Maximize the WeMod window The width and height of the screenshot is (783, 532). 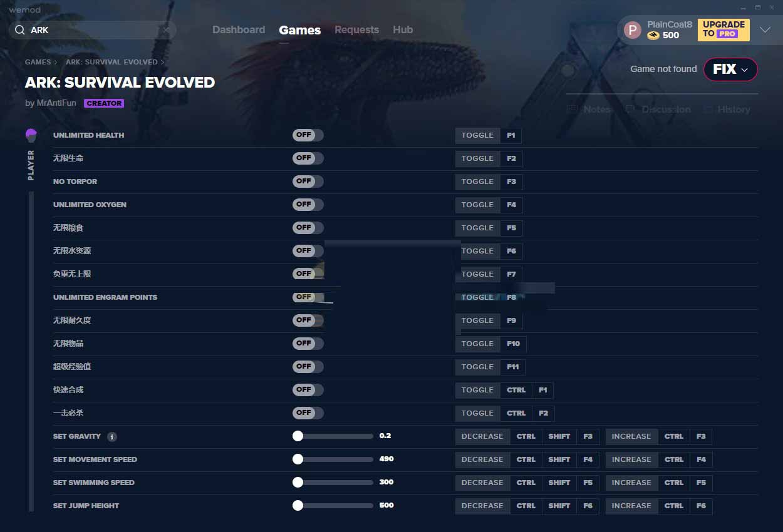757,8
